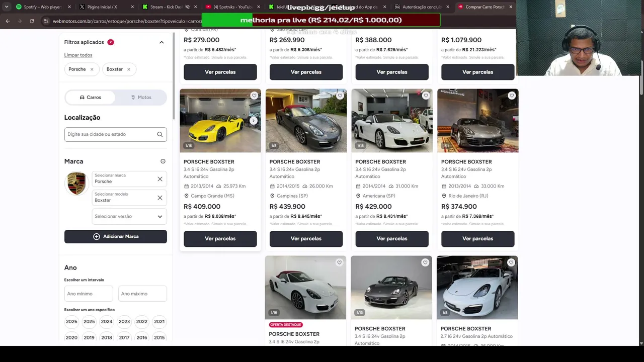This screenshot has height=362, width=644.
Task: Open the silver Boxster photo from Campinas
Action: click(x=306, y=121)
